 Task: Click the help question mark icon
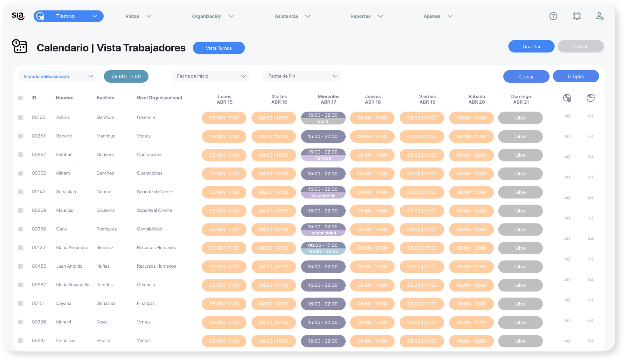coord(553,16)
